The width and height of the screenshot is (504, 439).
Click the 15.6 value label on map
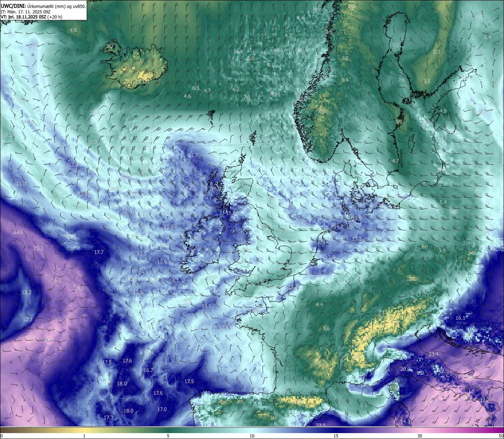(231, 213)
